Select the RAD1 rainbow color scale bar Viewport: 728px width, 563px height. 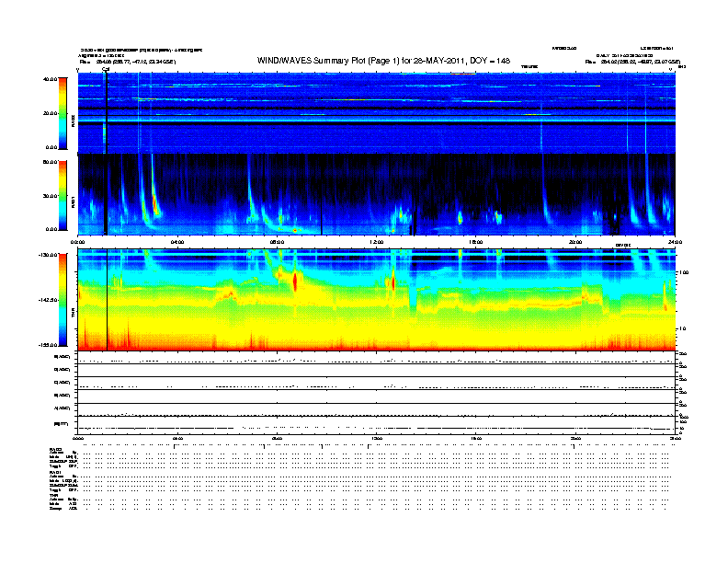tap(63, 196)
